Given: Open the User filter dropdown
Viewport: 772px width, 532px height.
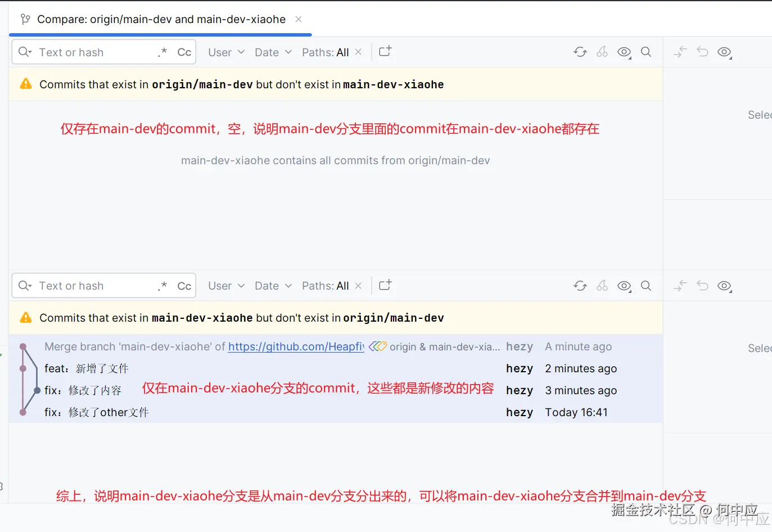Looking at the screenshot, I should tap(225, 52).
